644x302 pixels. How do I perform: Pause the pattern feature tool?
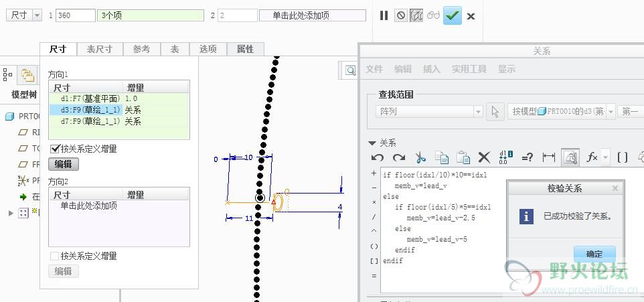point(384,15)
